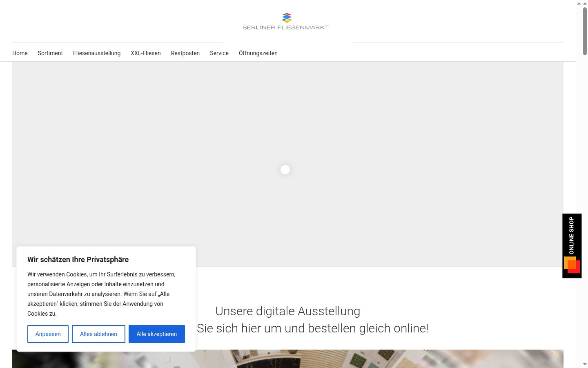Viewport: 588px width, 368px height.
Task: View Öffnungszeiten from the navigation
Action: [258, 53]
